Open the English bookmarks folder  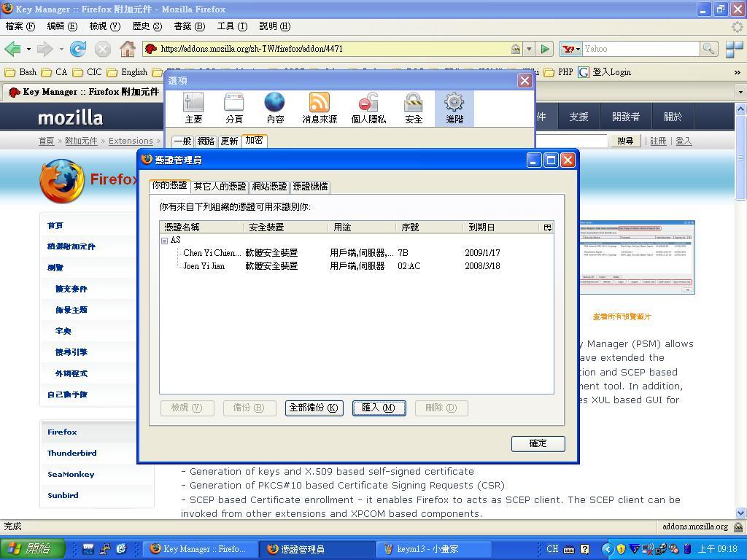point(127,72)
